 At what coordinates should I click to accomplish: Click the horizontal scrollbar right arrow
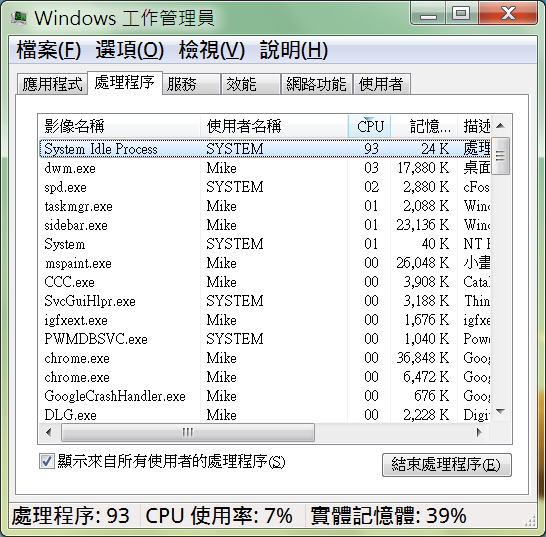coord(479,433)
